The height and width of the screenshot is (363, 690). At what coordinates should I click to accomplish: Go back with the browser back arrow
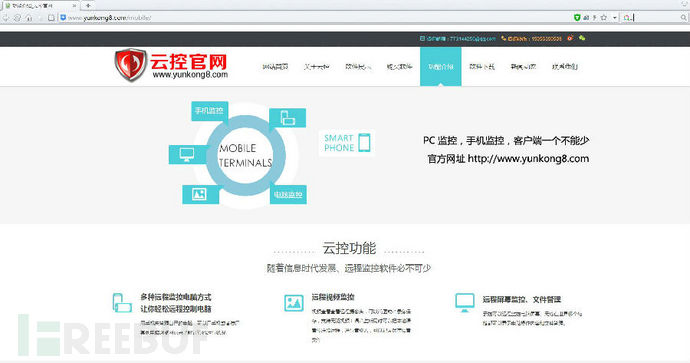(x=6, y=18)
